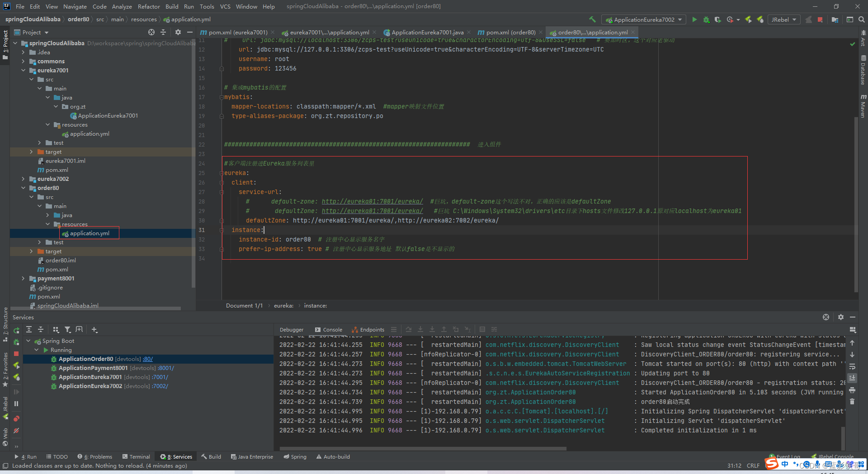The width and height of the screenshot is (868, 474).
Task: Click the Run with Profiler clock icon
Action: click(x=730, y=19)
